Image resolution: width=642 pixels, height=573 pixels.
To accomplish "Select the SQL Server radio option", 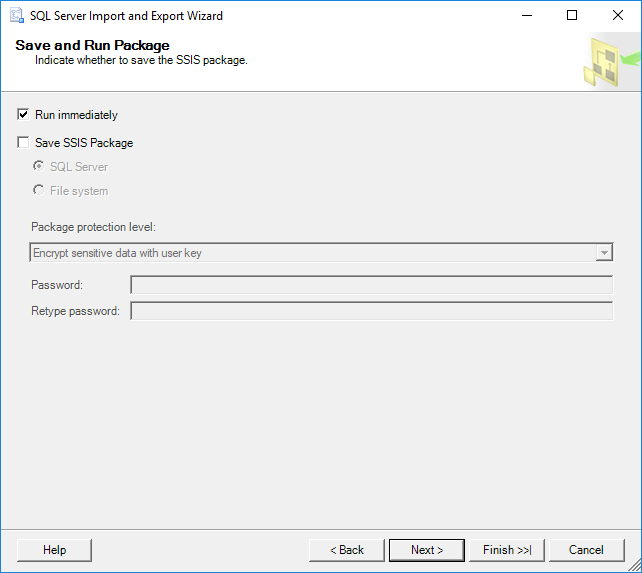I will pos(39,167).
